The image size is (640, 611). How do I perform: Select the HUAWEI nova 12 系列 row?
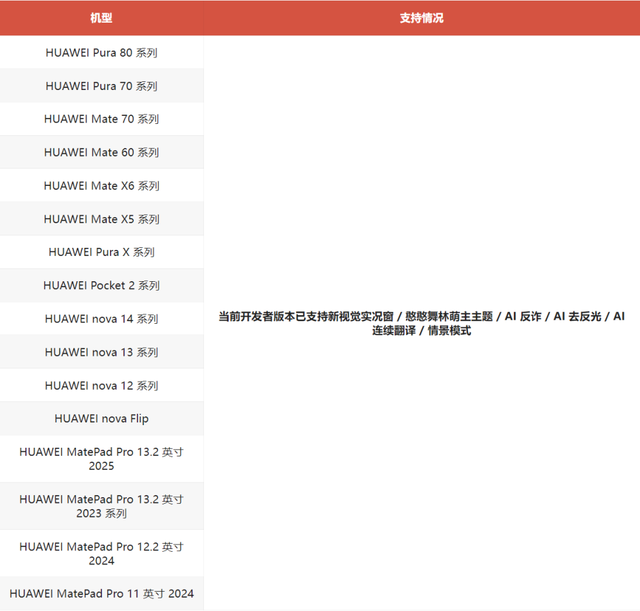click(101, 385)
